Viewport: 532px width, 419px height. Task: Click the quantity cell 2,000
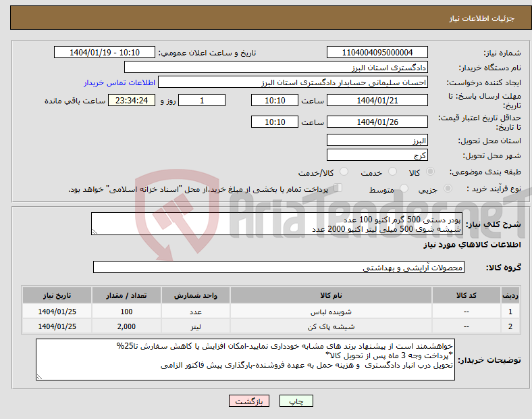click(126, 326)
